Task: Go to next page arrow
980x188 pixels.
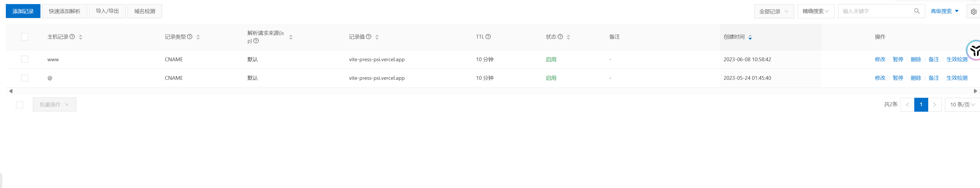Action: click(934, 104)
